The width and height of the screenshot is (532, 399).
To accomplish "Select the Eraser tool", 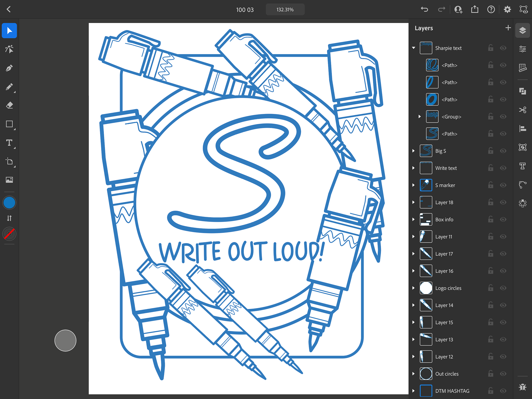I will [9, 105].
